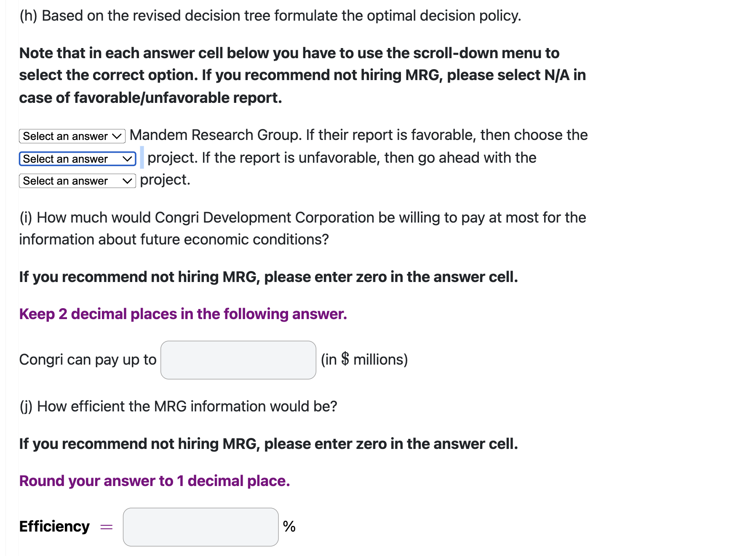Image resolution: width=756 pixels, height=556 pixels.
Task: Click the Congri can pay up to label
Action: click(88, 360)
